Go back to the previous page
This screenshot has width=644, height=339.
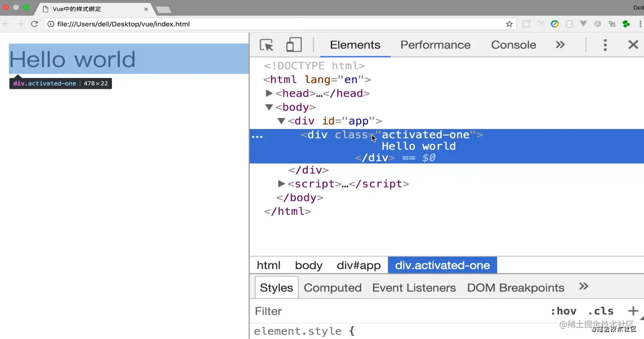point(7,24)
